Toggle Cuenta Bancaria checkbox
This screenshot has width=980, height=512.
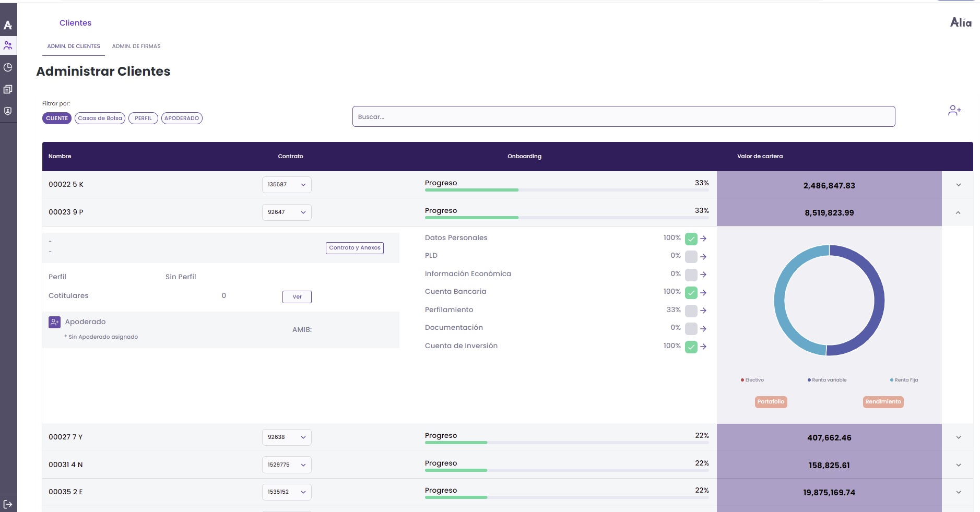(x=691, y=293)
